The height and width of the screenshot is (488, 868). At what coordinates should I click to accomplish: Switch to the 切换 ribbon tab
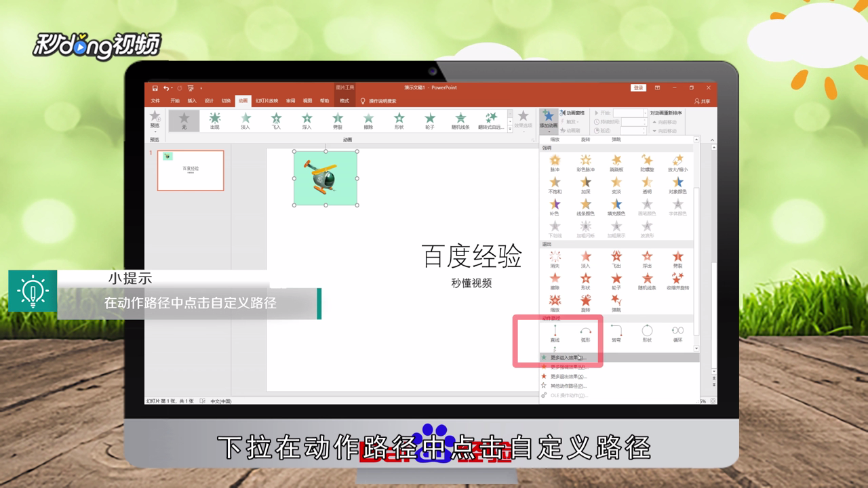(226, 101)
